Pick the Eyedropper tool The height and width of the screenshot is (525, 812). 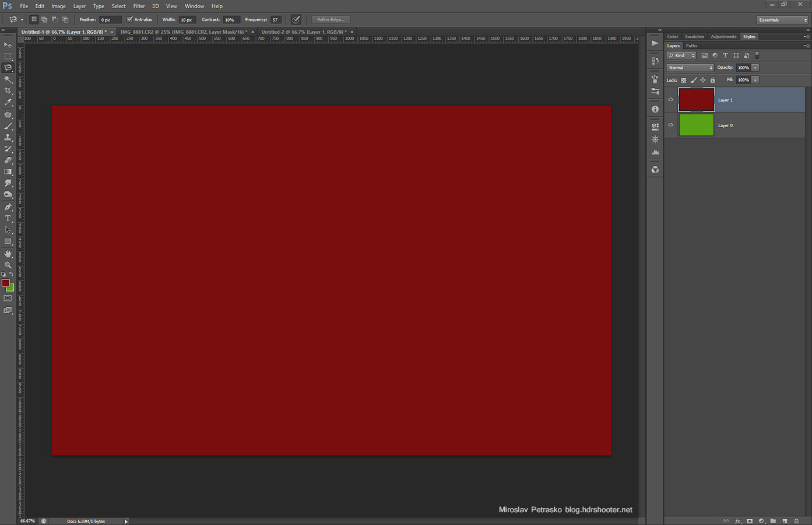8,102
